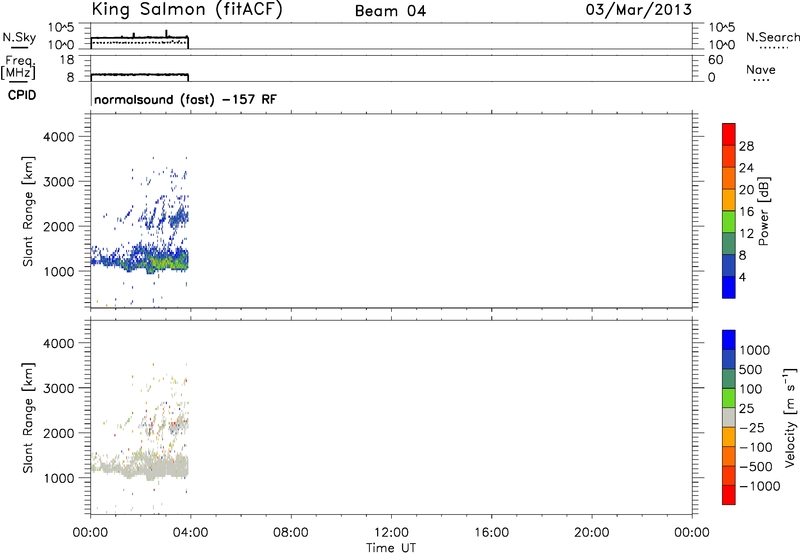Click the Power [dB] color bar label

pyautogui.click(x=764, y=211)
